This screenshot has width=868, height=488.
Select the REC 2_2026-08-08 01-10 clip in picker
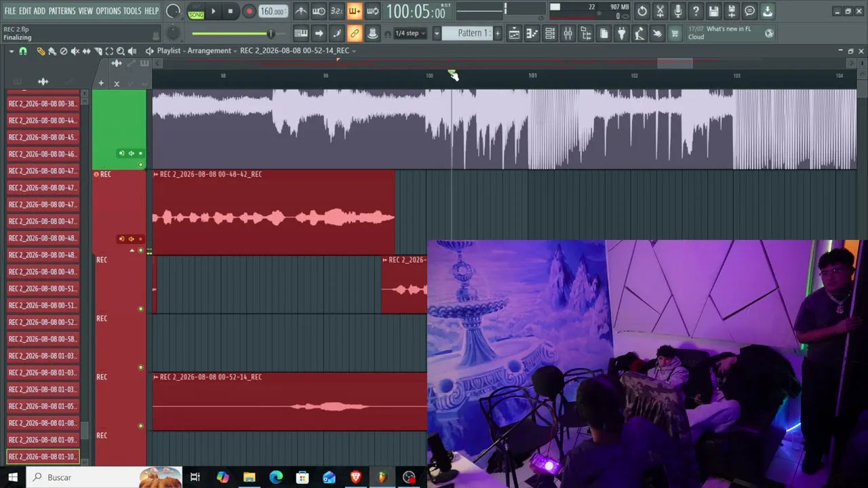point(43,457)
